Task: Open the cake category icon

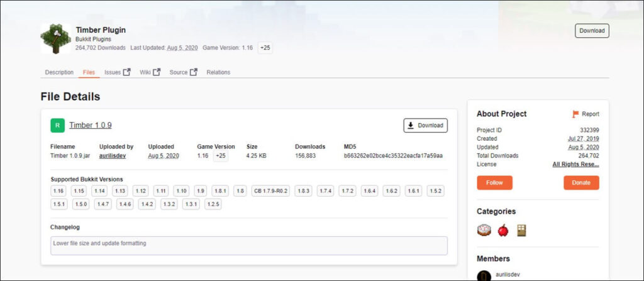Action: (484, 230)
